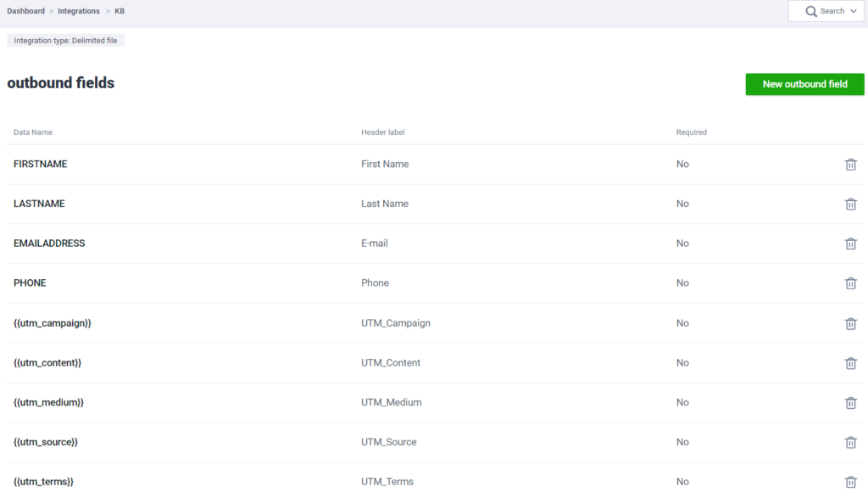This screenshot has height=498, width=868.
Task: Click the search magnifier icon
Action: click(811, 11)
